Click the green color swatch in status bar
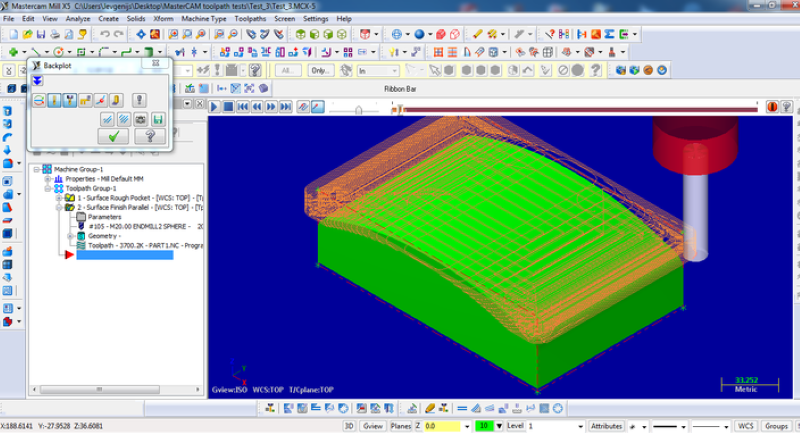800x433 pixels. 483,426
